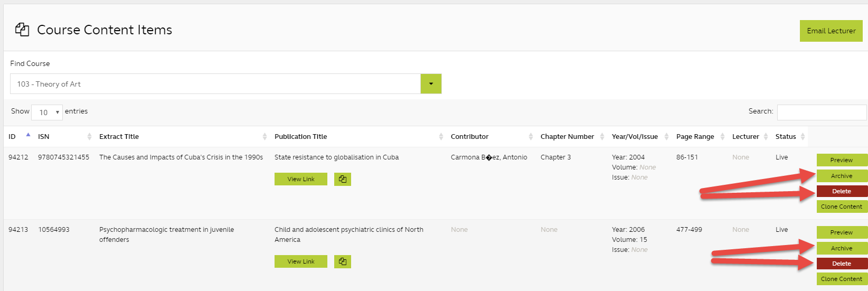Delete content item 94213
The image size is (868, 291).
pos(842,264)
